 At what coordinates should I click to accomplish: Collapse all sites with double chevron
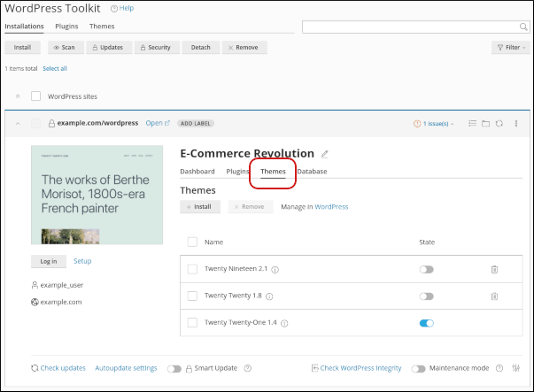18,96
